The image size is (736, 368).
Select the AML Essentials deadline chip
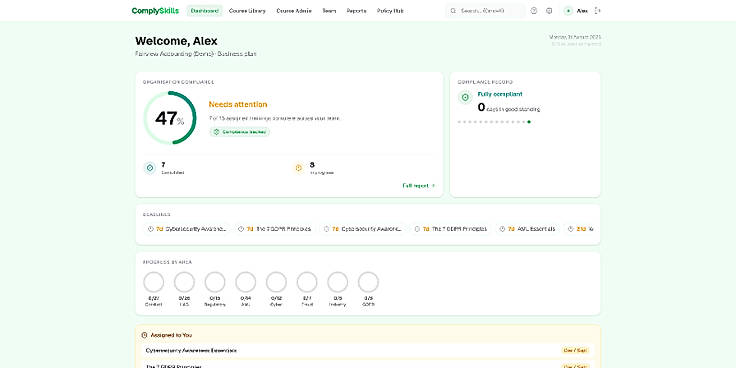pos(527,229)
